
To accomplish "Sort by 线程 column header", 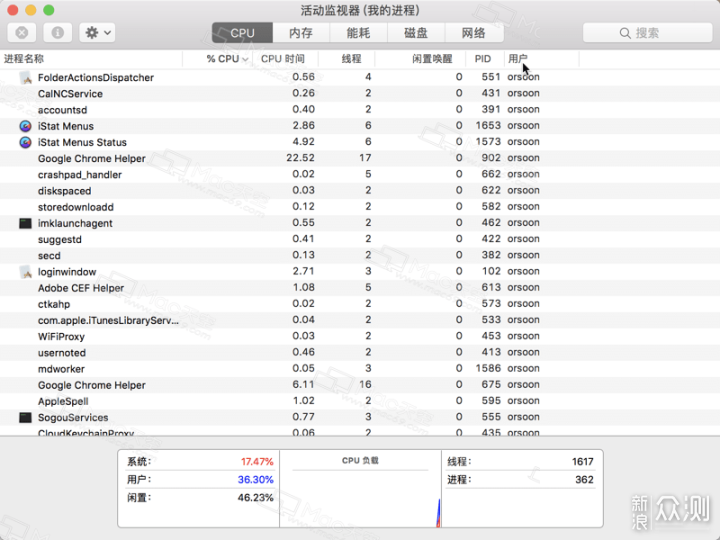I will pyautogui.click(x=347, y=59).
